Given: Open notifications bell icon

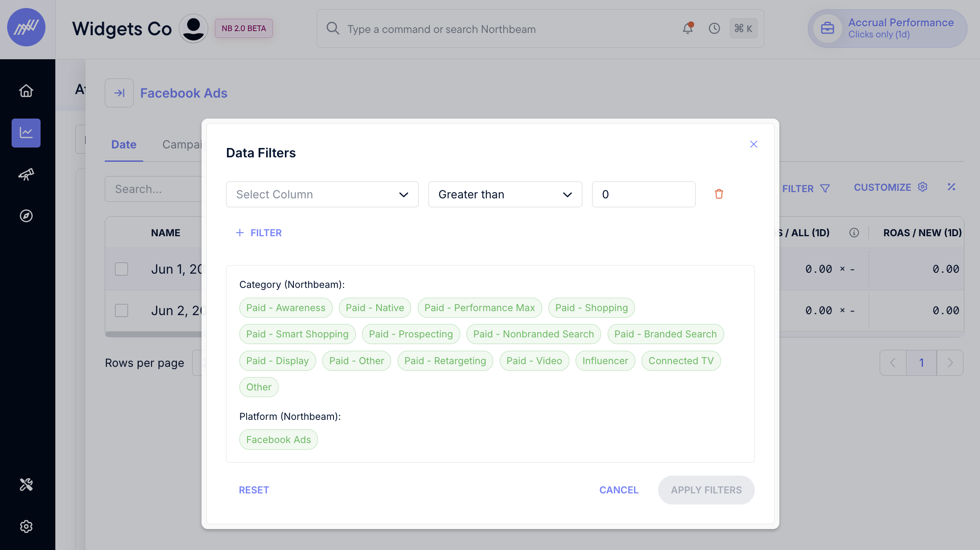Looking at the screenshot, I should (x=688, y=29).
